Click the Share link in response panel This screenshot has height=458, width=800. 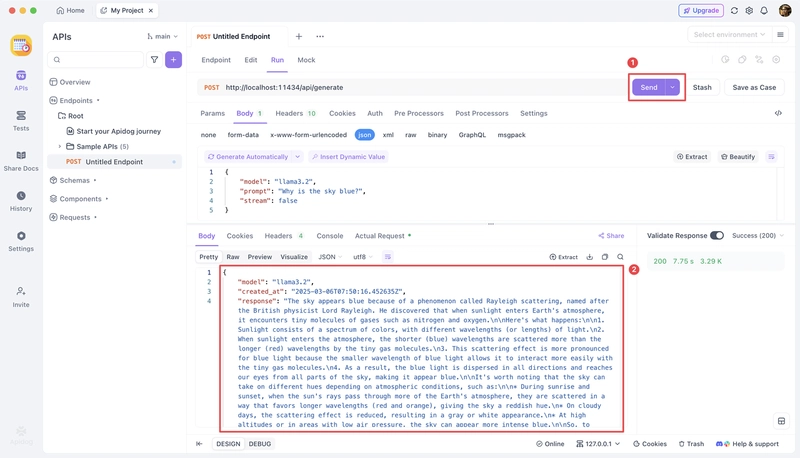[x=611, y=236]
